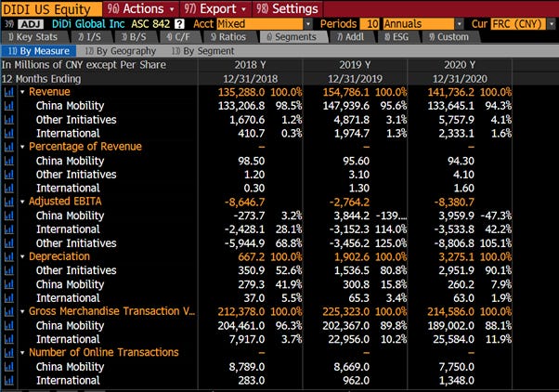This screenshot has width=559, height=392.
Task: Open chart icon for Number of Online Transactions
Action: [9, 352]
